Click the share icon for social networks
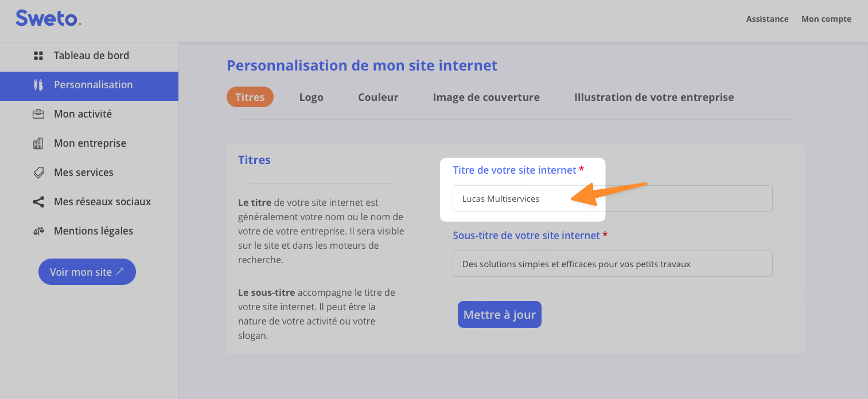Viewport: 868px width, 399px height. point(38,202)
